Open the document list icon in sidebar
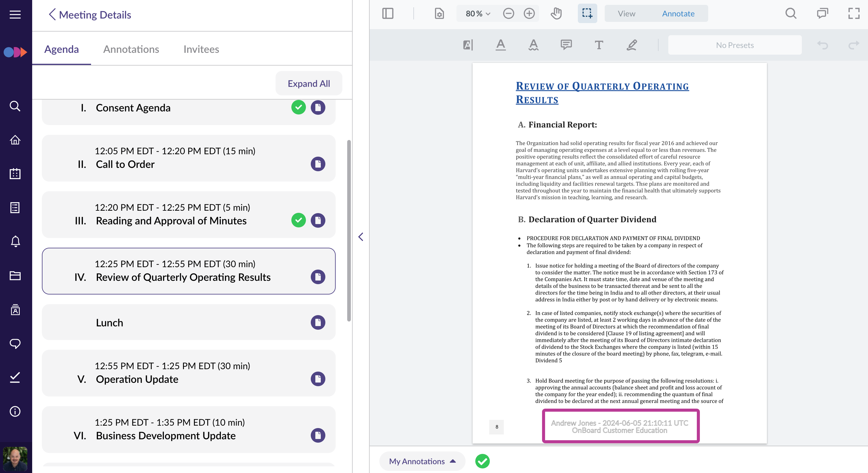Image resolution: width=868 pixels, height=473 pixels. coord(15,208)
